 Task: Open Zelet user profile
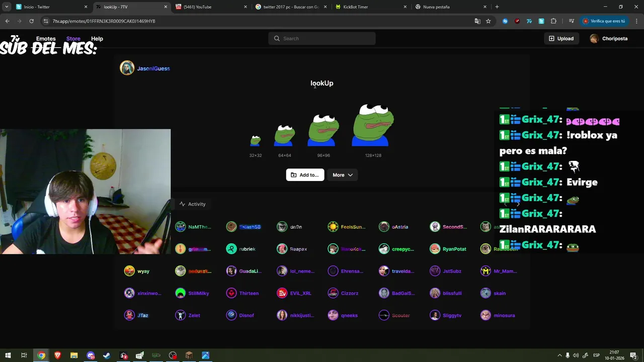pyautogui.click(x=188, y=315)
